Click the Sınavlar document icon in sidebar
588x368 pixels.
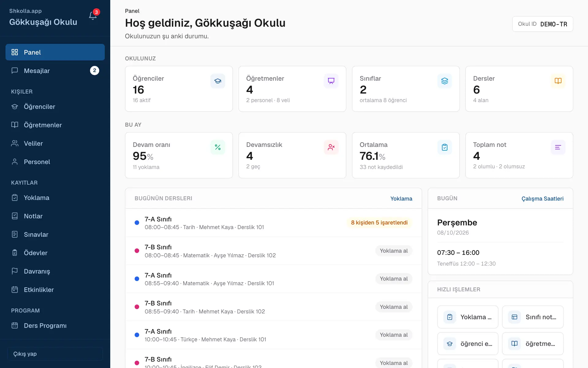click(x=15, y=235)
